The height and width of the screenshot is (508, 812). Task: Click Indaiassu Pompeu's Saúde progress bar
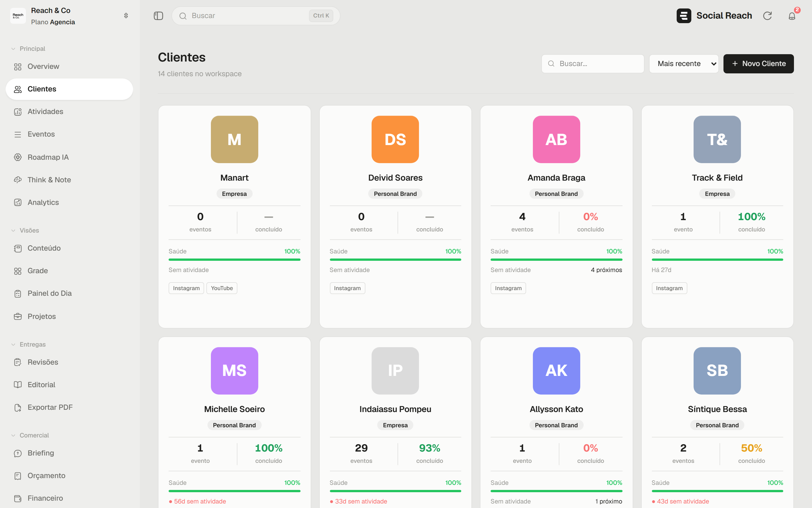(395, 491)
